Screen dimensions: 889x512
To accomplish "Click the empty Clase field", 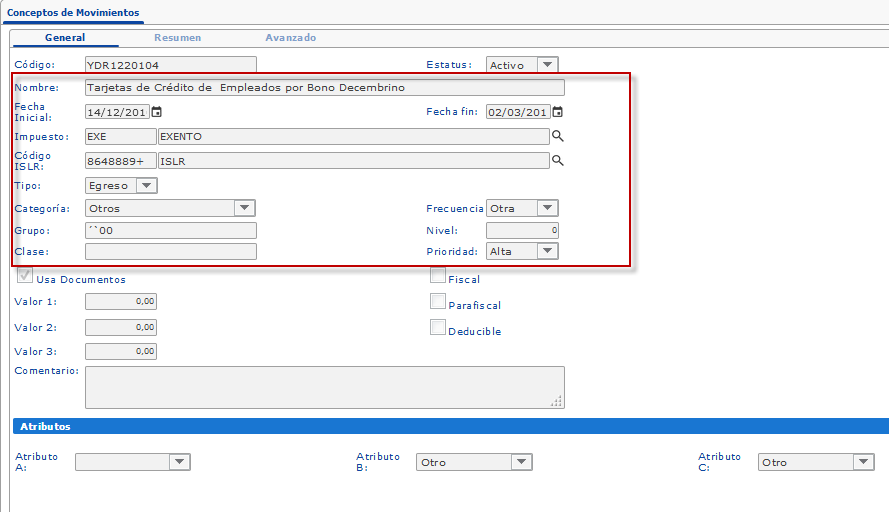I will click(x=171, y=251).
